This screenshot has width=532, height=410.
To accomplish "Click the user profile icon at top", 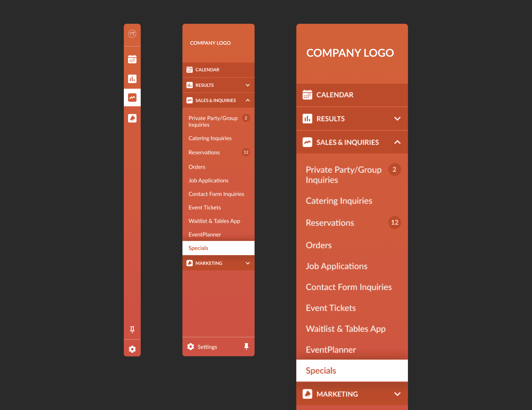I will tap(133, 34).
